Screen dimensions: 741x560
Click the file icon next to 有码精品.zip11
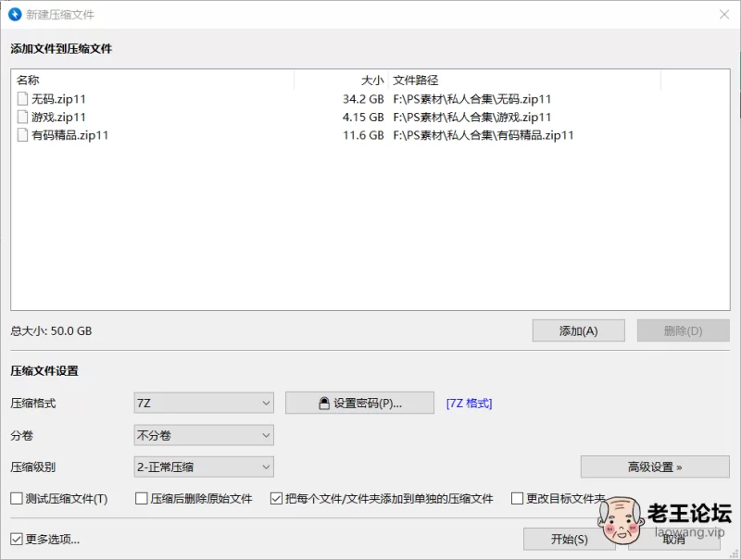(x=22, y=135)
